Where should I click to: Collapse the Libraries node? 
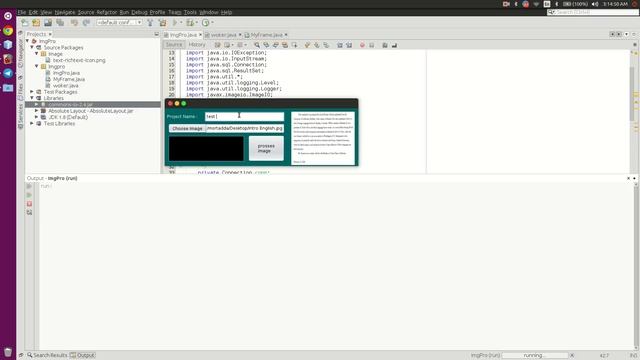click(x=32, y=98)
